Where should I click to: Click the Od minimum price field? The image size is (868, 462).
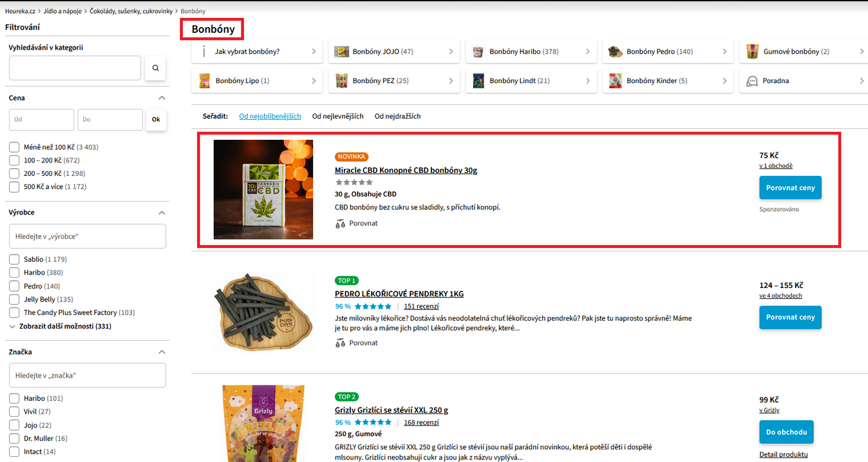pos(42,120)
